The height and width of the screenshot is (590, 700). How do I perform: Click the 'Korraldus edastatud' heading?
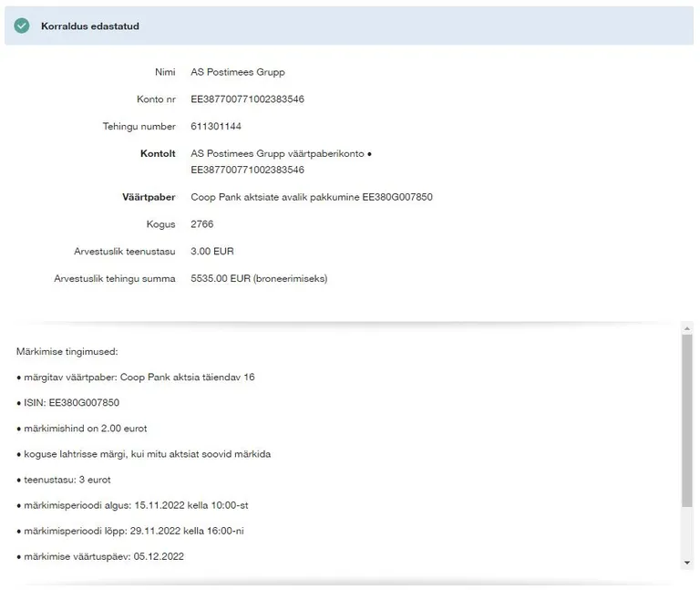(90, 26)
